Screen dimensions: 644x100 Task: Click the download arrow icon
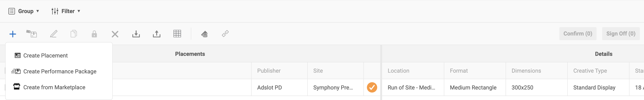(136, 34)
